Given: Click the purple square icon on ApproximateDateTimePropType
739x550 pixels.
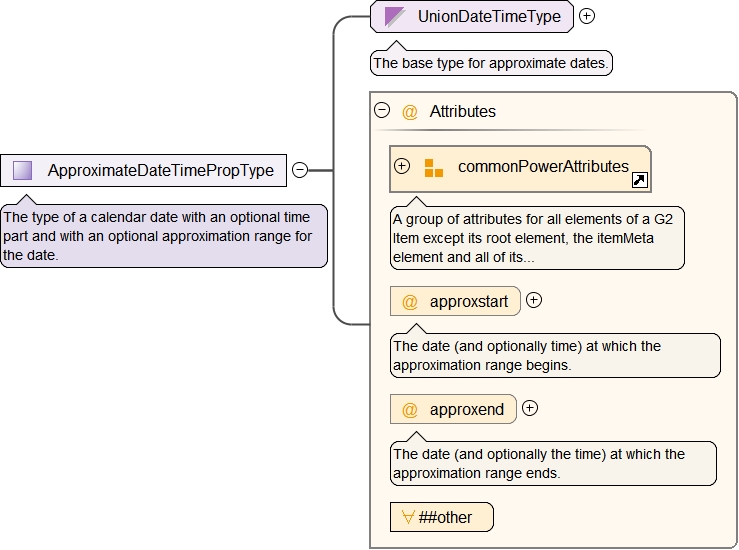Looking at the screenshot, I should (x=23, y=170).
